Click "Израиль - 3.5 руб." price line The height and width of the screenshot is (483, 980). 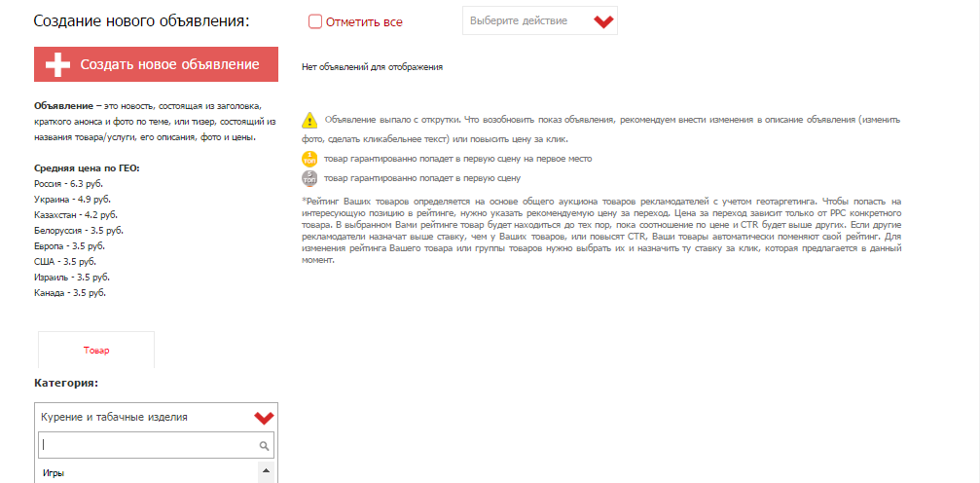[x=72, y=278]
